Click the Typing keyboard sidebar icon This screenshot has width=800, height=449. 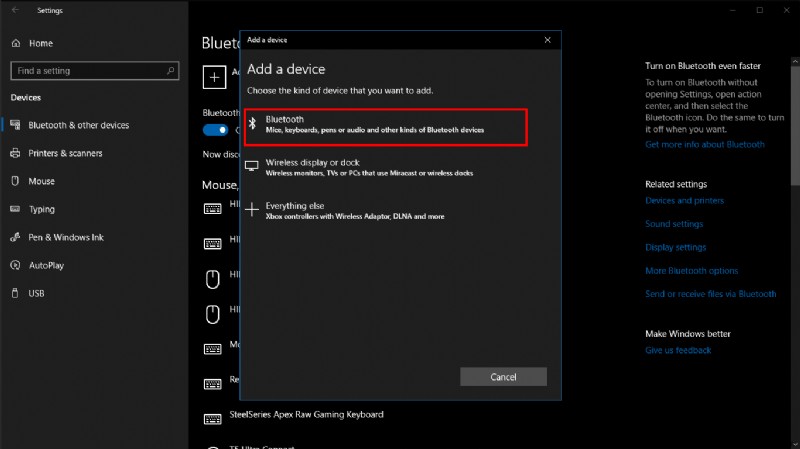coord(15,209)
